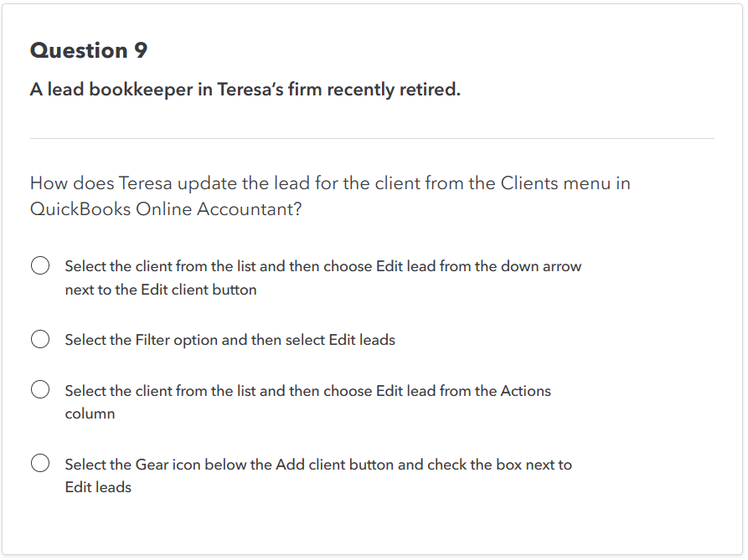Click the answer mentioning Edit leads checkbox
748x560 pixels.
tap(318, 464)
